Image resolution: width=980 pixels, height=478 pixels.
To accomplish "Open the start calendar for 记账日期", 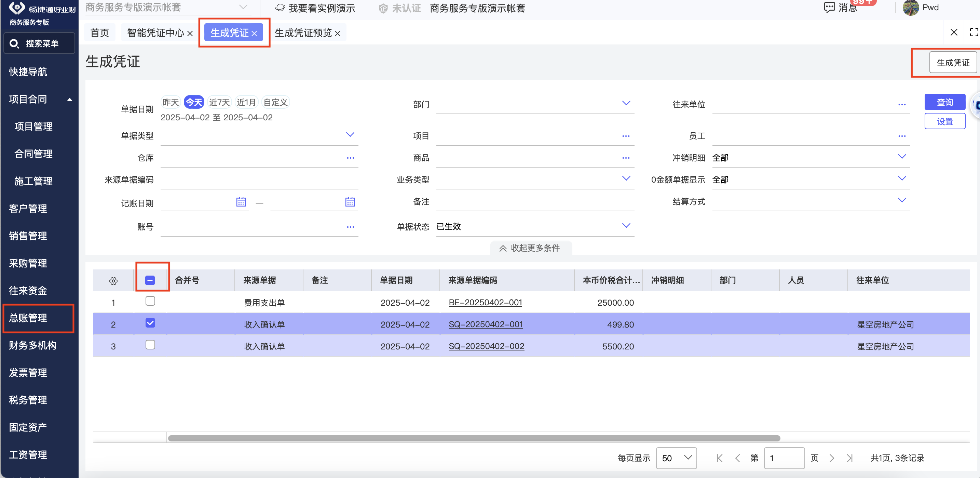I will click(241, 202).
